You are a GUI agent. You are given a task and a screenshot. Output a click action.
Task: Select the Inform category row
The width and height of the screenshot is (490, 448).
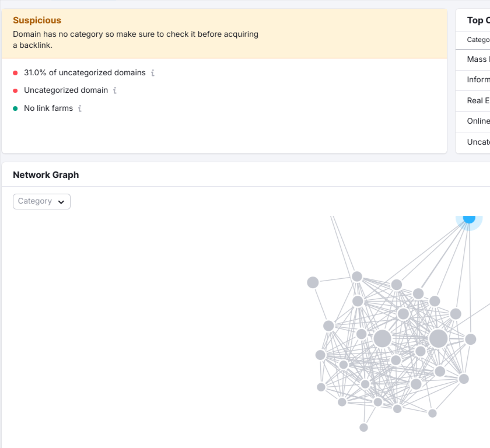(473, 80)
